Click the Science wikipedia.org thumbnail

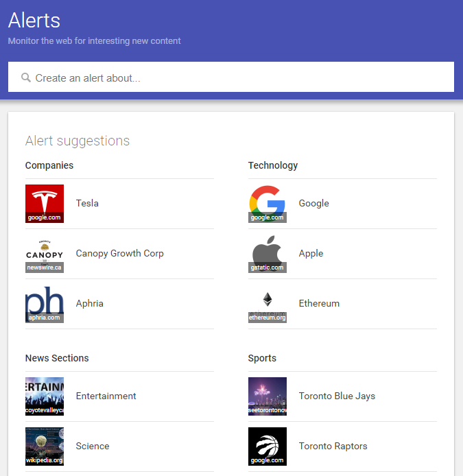(x=45, y=447)
